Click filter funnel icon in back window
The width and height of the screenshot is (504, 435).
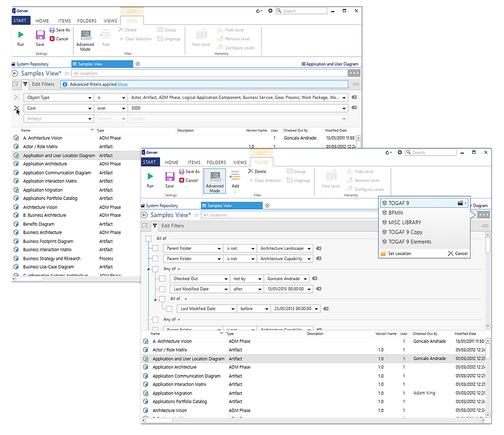(x=25, y=84)
